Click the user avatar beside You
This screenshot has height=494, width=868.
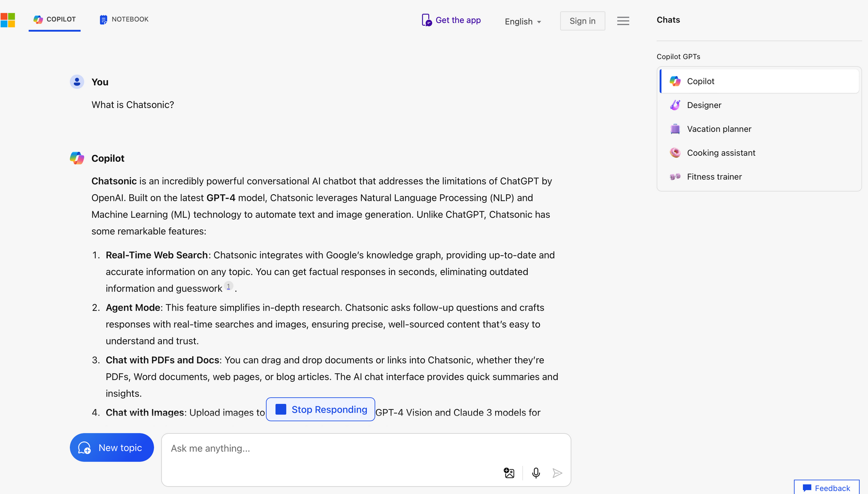tap(77, 82)
